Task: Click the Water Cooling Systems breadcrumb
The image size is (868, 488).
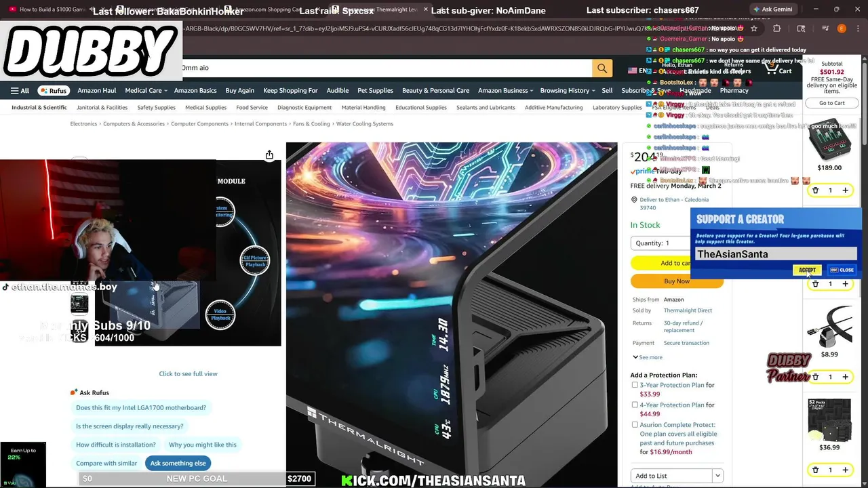Action: tap(365, 124)
